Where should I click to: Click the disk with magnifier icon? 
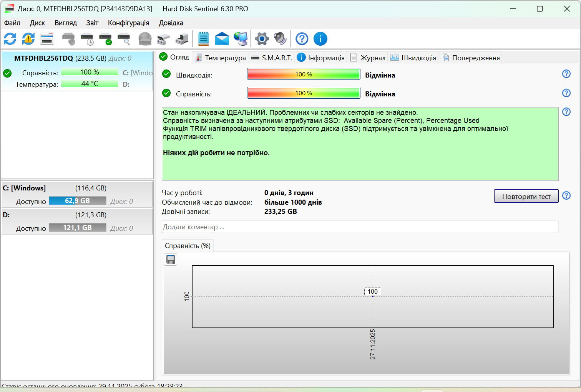coord(124,39)
